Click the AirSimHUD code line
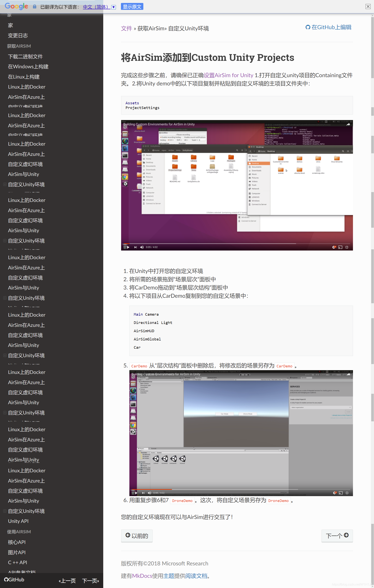This screenshot has width=374, height=588. pos(144,331)
